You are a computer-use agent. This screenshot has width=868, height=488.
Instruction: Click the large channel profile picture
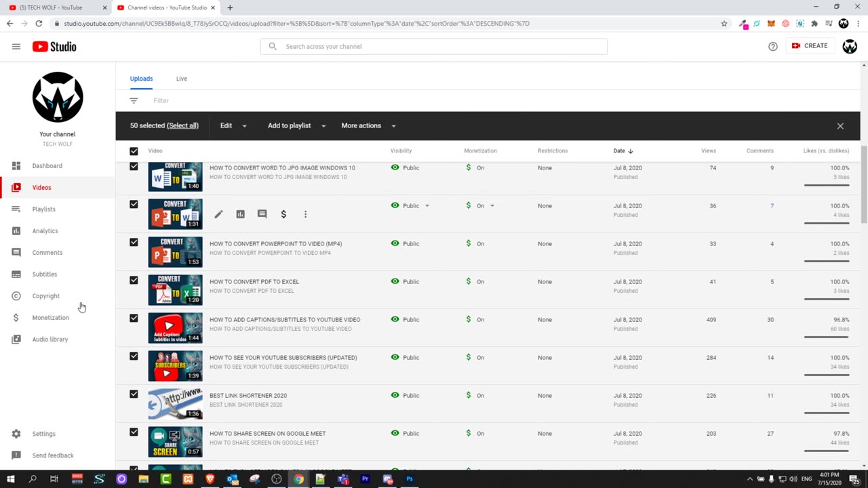(58, 98)
